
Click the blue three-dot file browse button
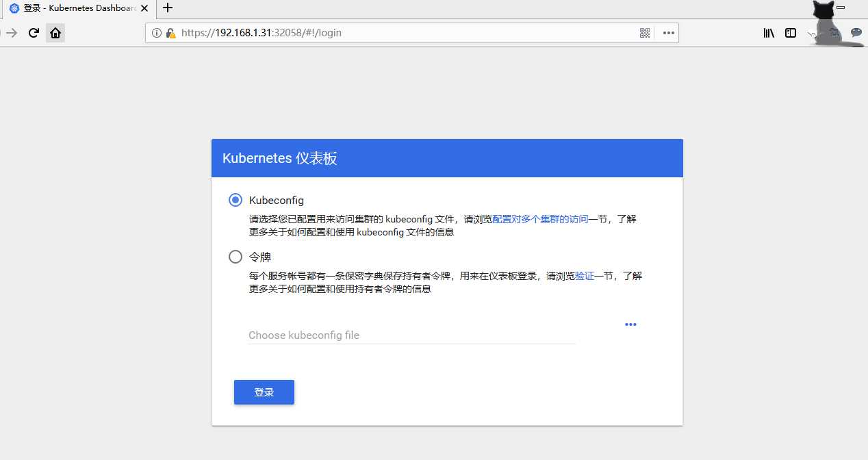(630, 324)
